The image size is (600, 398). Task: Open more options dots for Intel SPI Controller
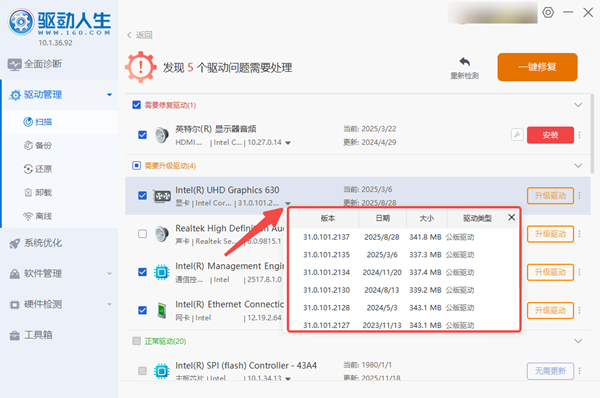click(579, 371)
